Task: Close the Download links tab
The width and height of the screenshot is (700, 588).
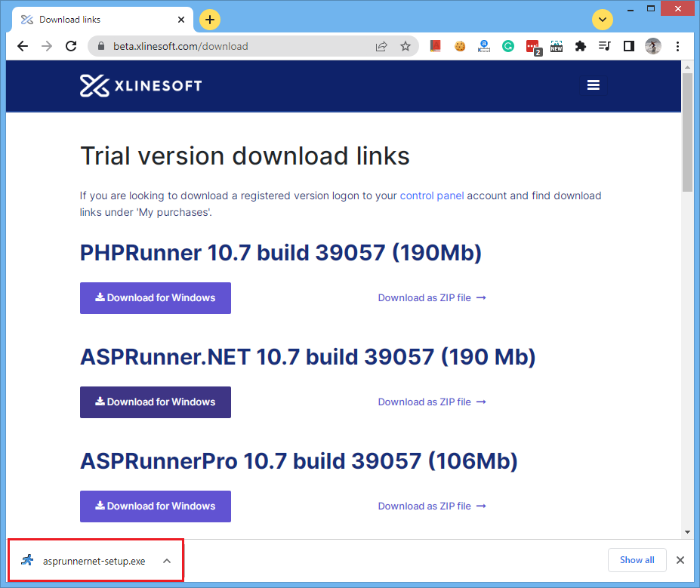Action: point(180,20)
